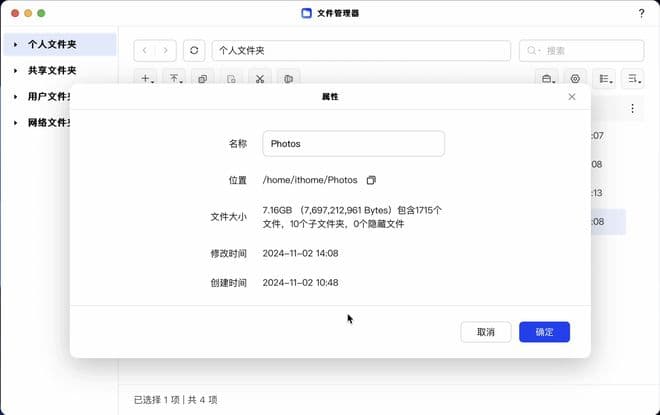Expand the 共享文件夹 tree node
The height and width of the screenshot is (415, 660).
point(16,71)
